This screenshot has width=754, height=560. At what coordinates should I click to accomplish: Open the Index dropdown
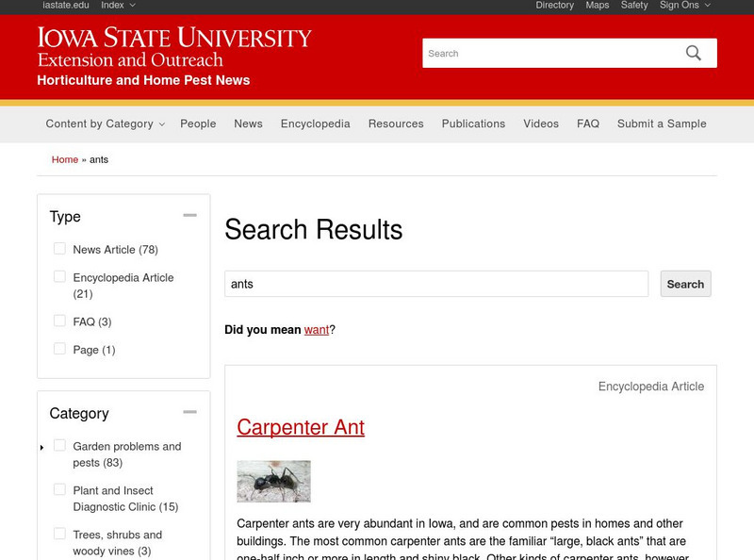pyautogui.click(x=113, y=5)
